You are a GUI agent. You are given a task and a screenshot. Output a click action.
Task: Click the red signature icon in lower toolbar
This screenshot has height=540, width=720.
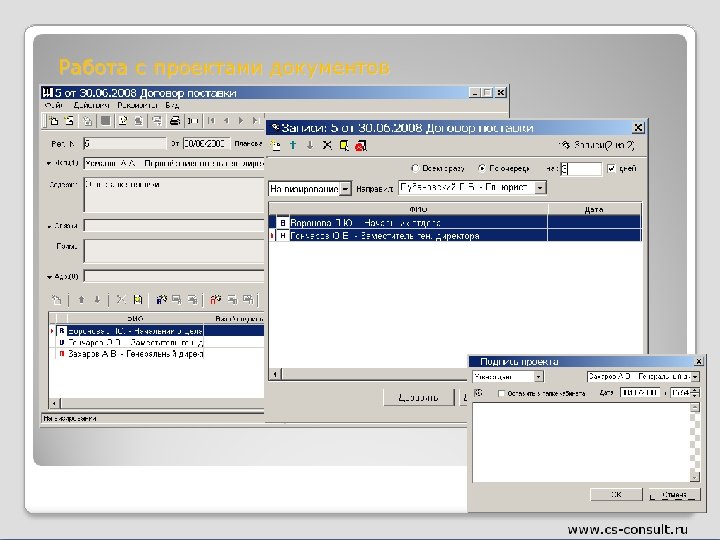coord(215,300)
